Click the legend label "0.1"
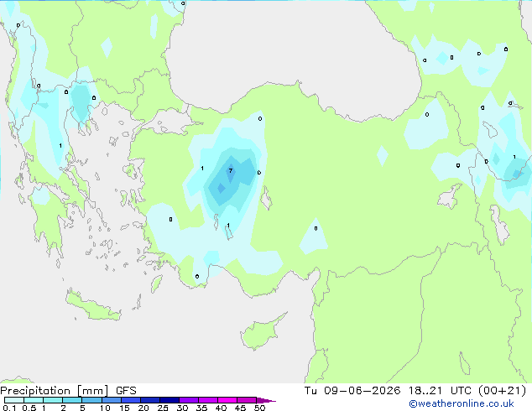 point(9,408)
